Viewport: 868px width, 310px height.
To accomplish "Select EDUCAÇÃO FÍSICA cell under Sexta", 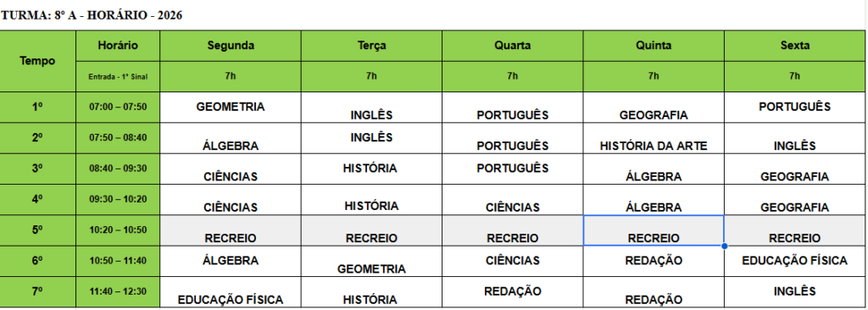I will (x=795, y=261).
